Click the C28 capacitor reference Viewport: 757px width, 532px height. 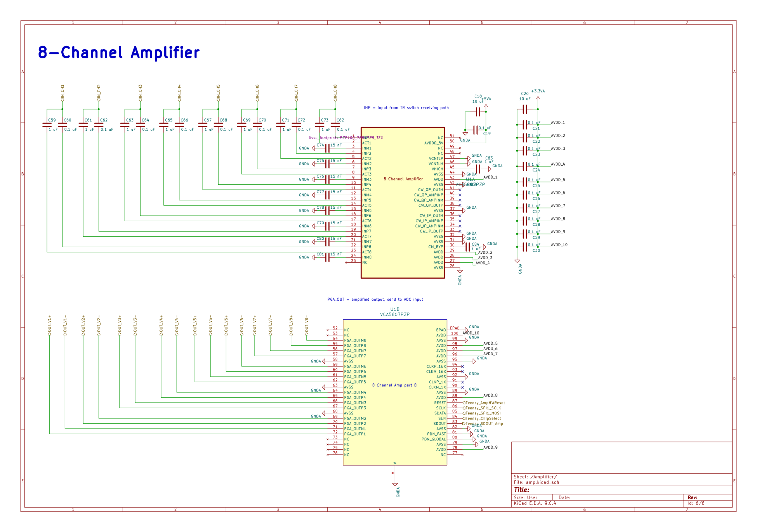click(536, 225)
